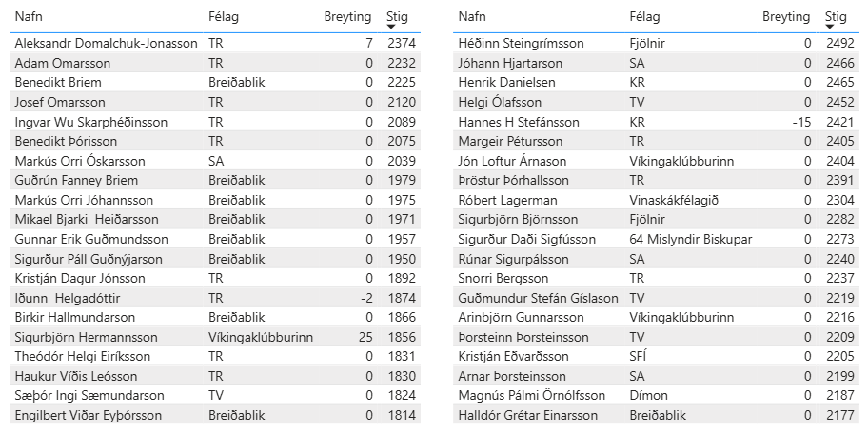Select the Sigurbjörn Hermannsson row
Image resolution: width=868 pixels, height=432 pixels.
84,337
